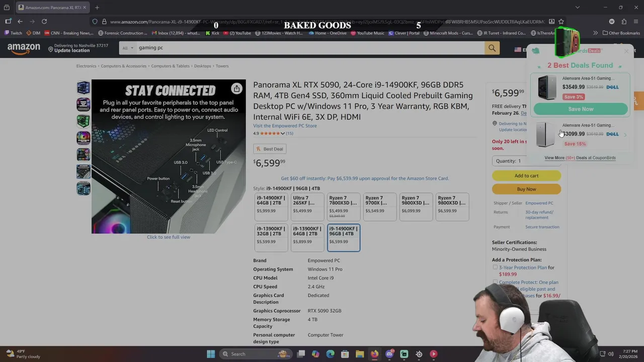Select Ultra 7 265KF $5,499.99 style option
Image resolution: width=644 pixels, height=362 pixels.
pos(307,207)
